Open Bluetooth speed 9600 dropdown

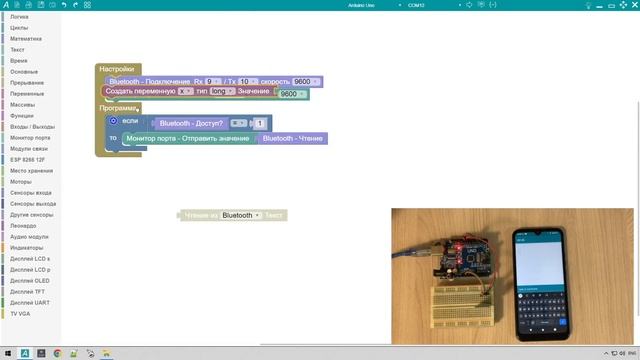(x=306, y=82)
